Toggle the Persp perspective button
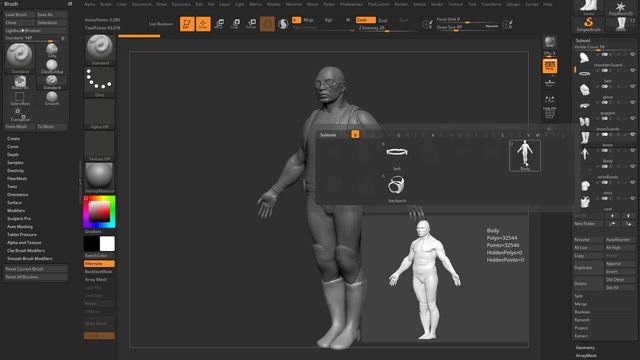 pos(550,66)
